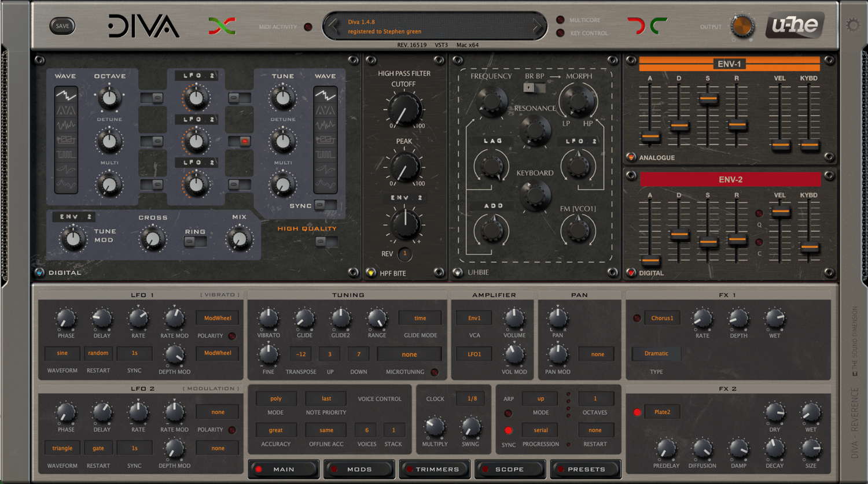Image resolution: width=868 pixels, height=484 pixels.
Task: Click the ENV-1 sustain slider
Action: click(x=708, y=99)
